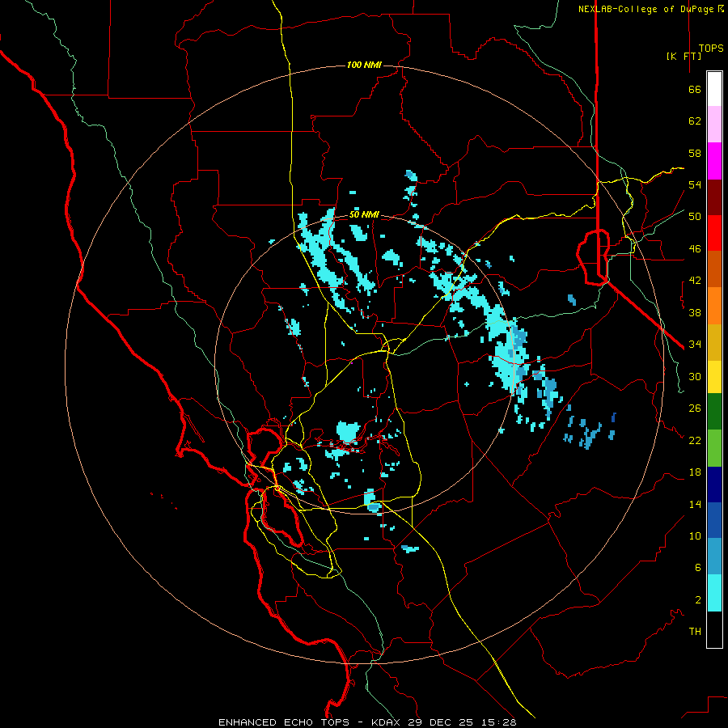
Task: Click the "10" legend value
Action: [x=695, y=535]
